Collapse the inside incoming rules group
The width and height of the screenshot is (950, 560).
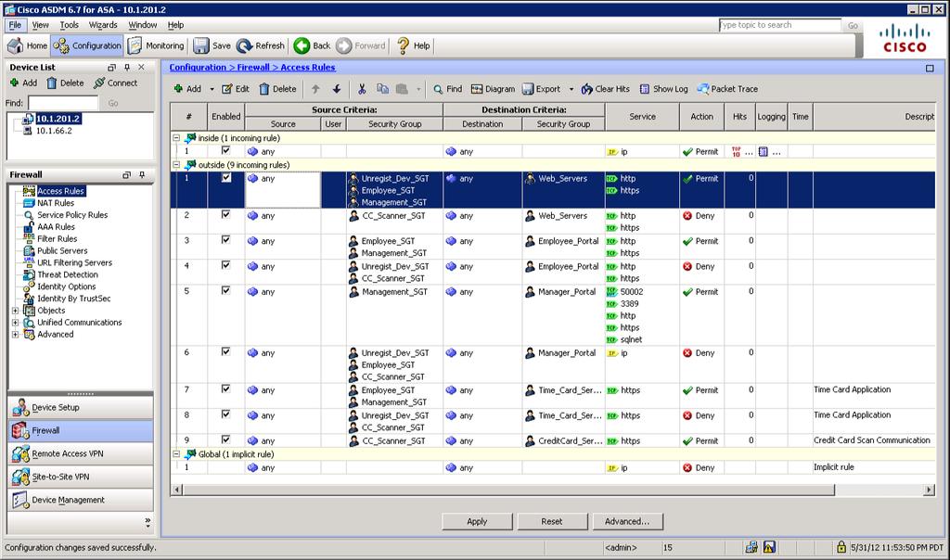(176, 138)
